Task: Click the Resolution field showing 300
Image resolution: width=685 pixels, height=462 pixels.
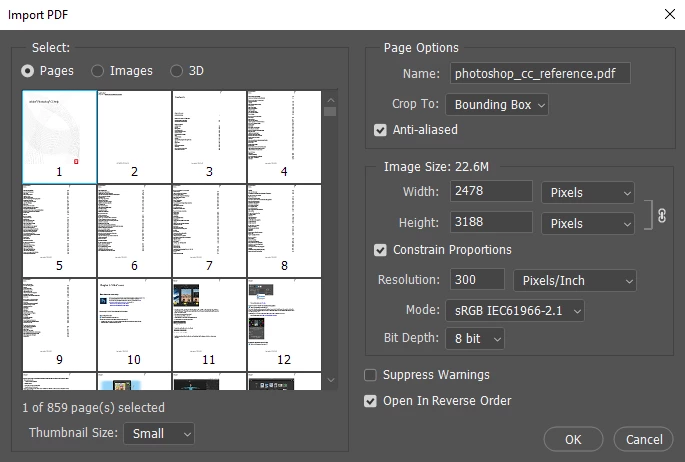Action: (x=477, y=279)
